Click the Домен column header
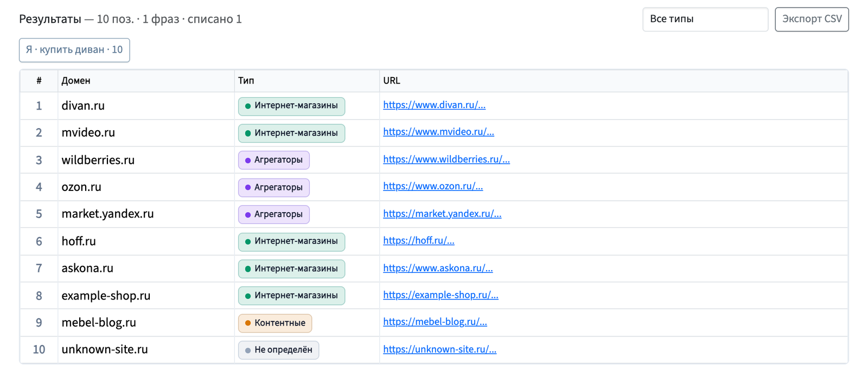 146,81
